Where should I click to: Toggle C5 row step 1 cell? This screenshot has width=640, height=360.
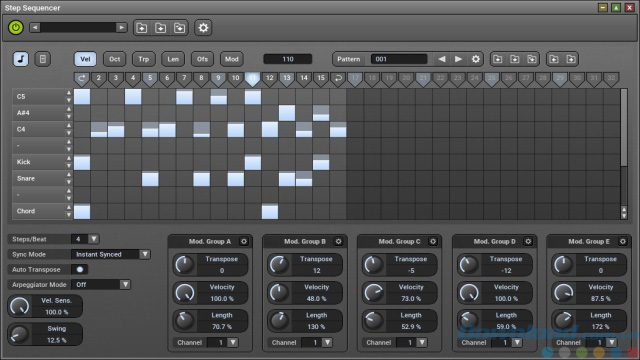pos(82,97)
